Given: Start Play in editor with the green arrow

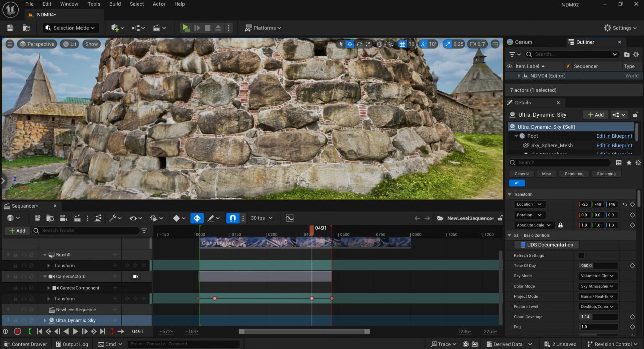Looking at the screenshot, I should click(186, 28).
